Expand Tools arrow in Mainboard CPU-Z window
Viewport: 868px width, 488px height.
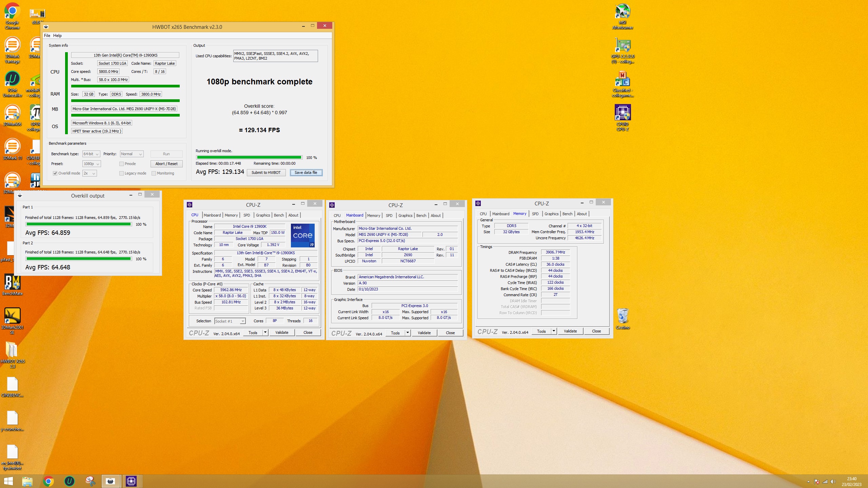(408, 333)
